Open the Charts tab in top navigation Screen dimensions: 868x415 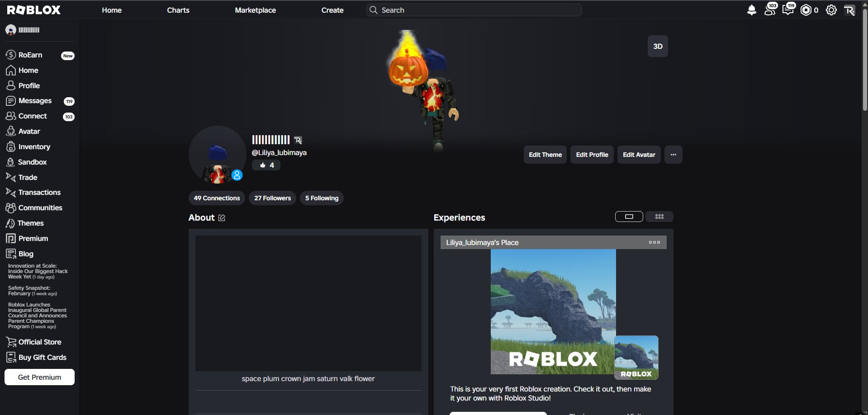pyautogui.click(x=178, y=10)
